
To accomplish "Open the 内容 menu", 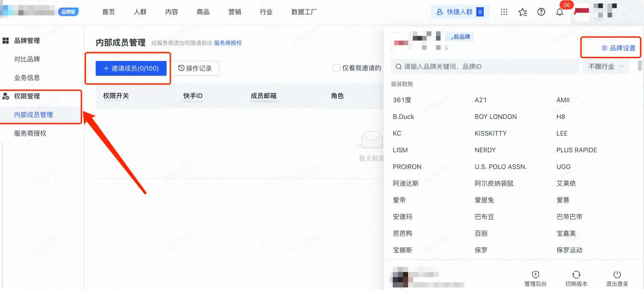I will pyautogui.click(x=172, y=12).
